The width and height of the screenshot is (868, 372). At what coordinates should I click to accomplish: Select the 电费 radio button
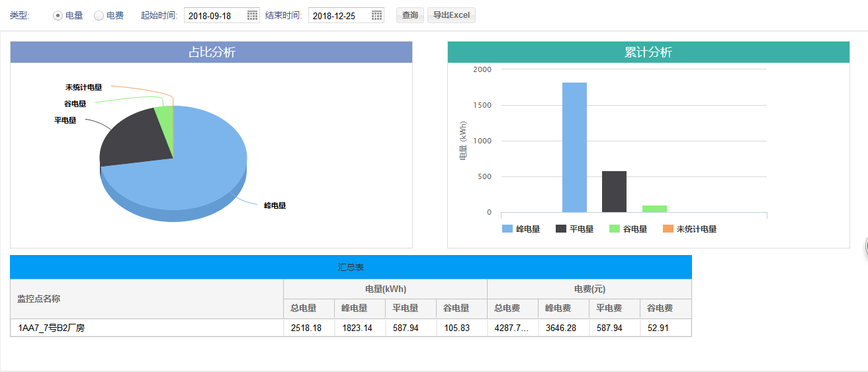[99, 15]
